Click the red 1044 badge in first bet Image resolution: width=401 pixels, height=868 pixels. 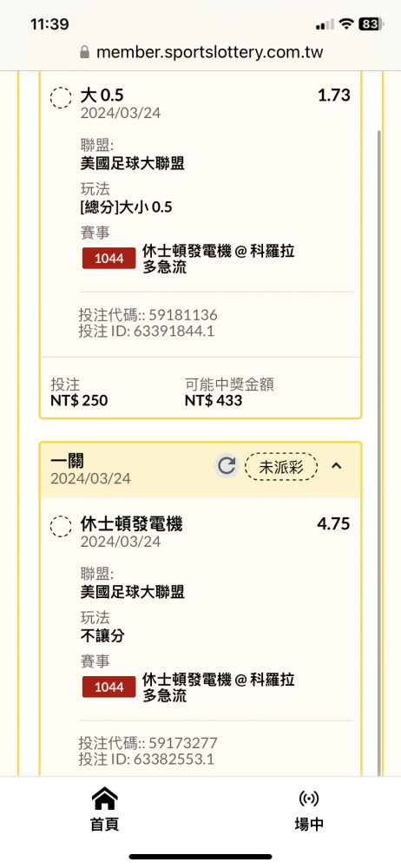tap(109, 259)
